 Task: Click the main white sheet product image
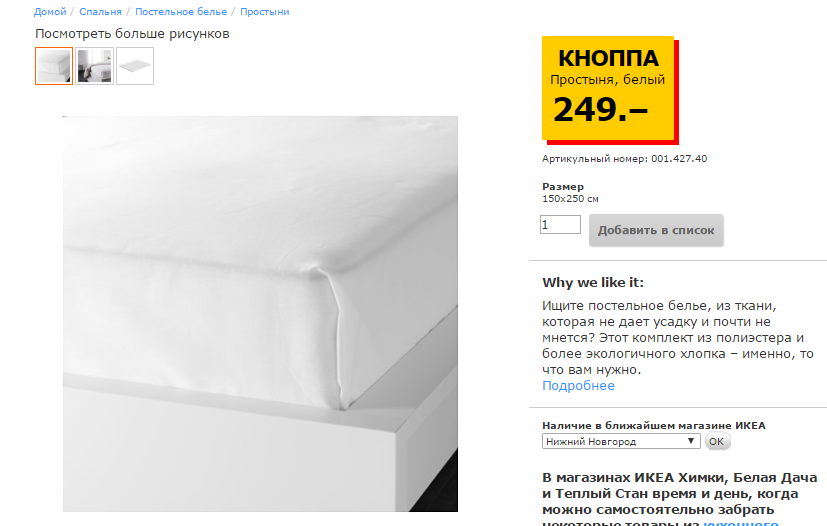[261, 314]
